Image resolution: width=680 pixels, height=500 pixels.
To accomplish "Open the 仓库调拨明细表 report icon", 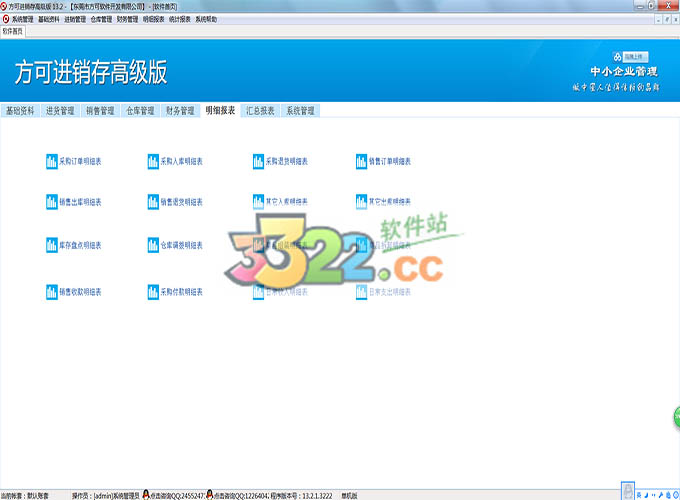I will pyautogui.click(x=153, y=245).
